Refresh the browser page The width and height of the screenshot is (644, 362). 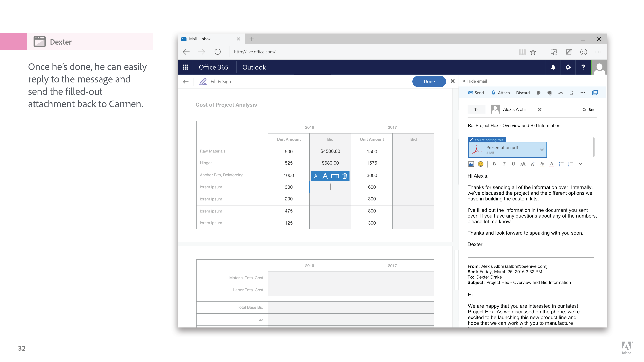coord(218,52)
